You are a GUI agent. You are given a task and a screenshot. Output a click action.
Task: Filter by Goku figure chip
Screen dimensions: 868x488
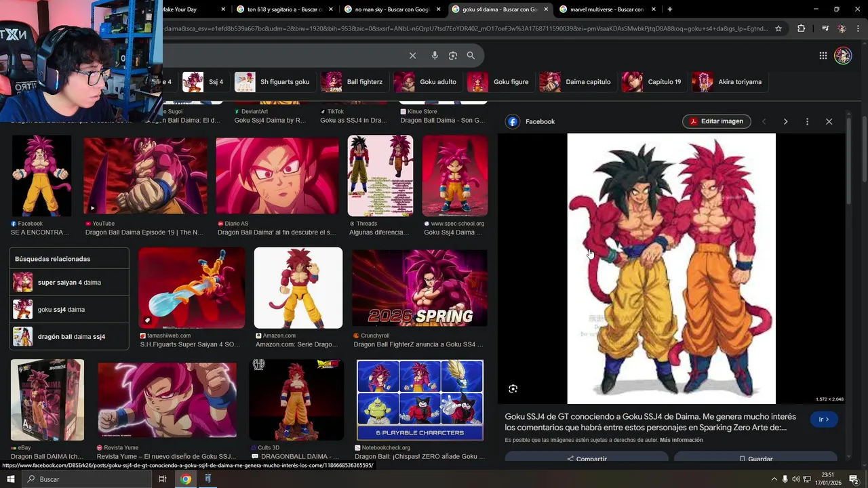click(499, 82)
